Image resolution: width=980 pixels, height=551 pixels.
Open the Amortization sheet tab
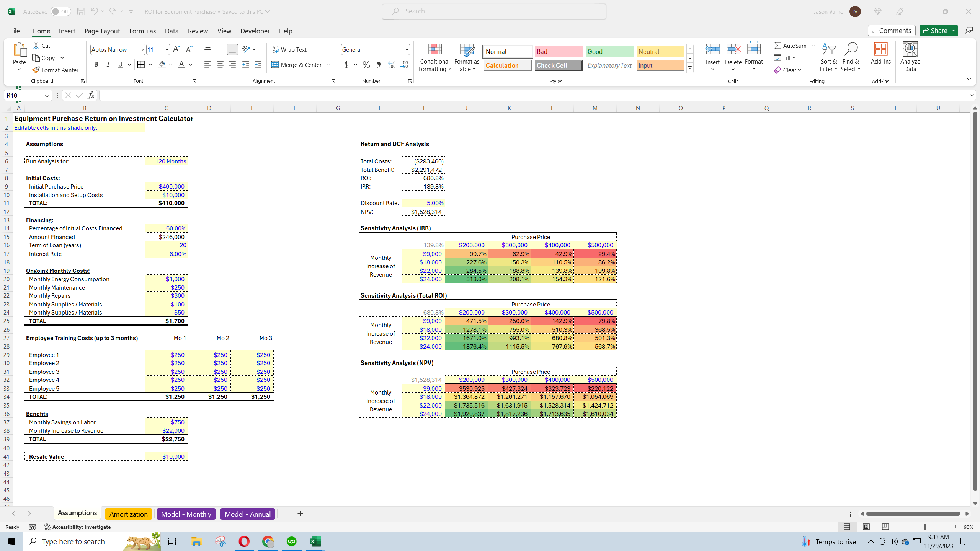[128, 514]
